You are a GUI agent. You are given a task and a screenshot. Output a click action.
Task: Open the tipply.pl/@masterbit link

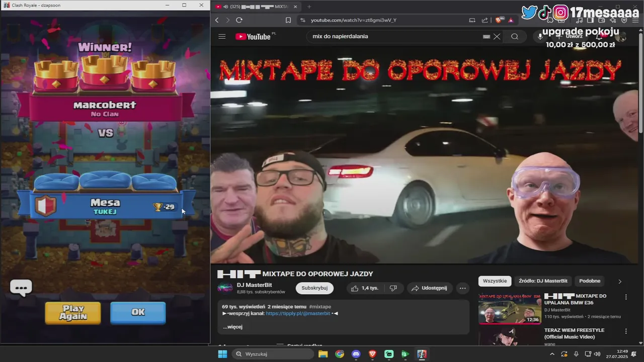[298, 313]
